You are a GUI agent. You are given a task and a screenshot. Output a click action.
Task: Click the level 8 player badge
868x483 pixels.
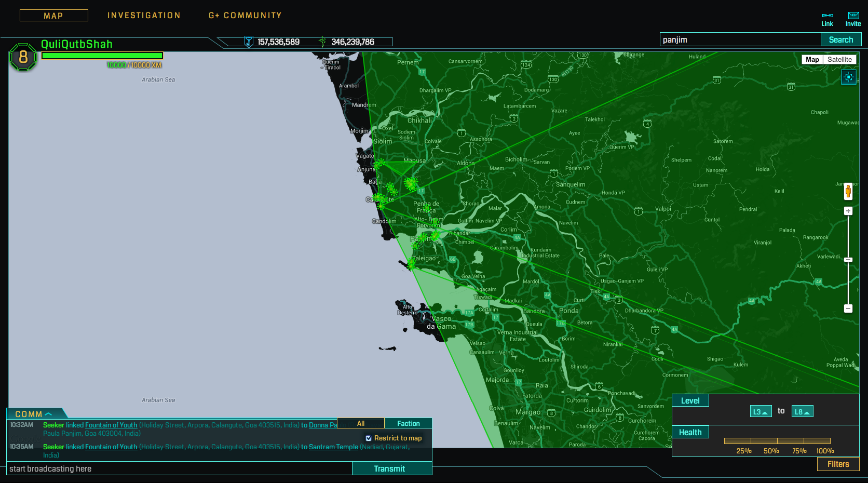23,57
